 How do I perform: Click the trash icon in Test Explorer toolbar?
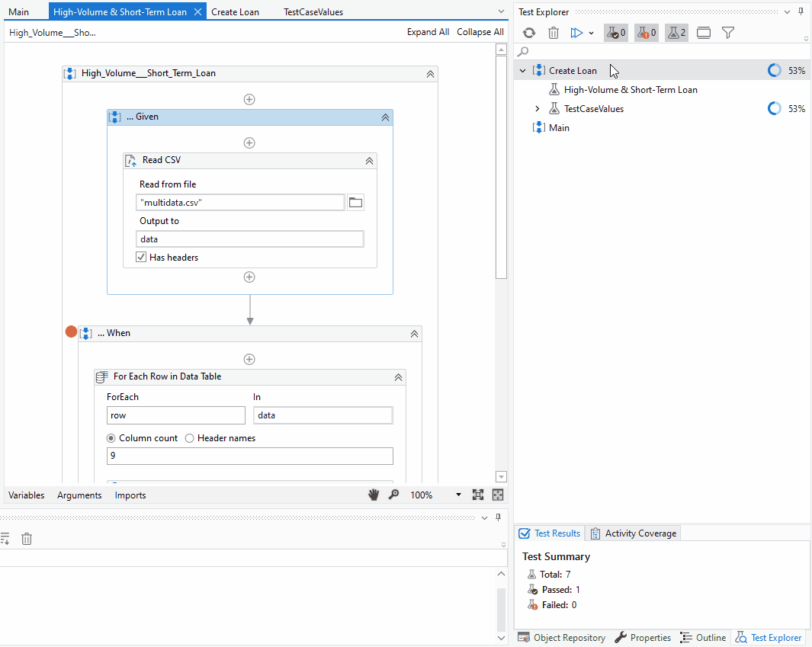[x=554, y=33]
